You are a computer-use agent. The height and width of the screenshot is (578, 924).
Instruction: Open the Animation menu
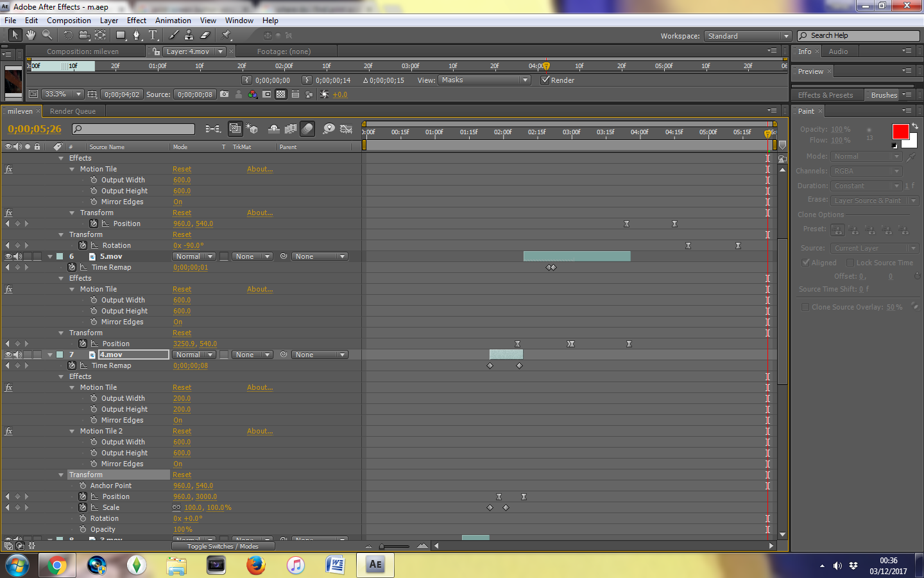pyautogui.click(x=173, y=20)
